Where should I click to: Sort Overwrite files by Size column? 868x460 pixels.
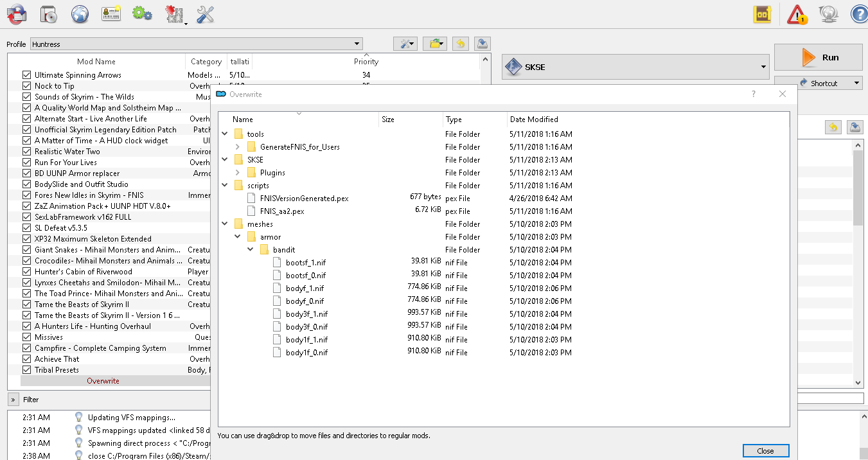coord(411,119)
